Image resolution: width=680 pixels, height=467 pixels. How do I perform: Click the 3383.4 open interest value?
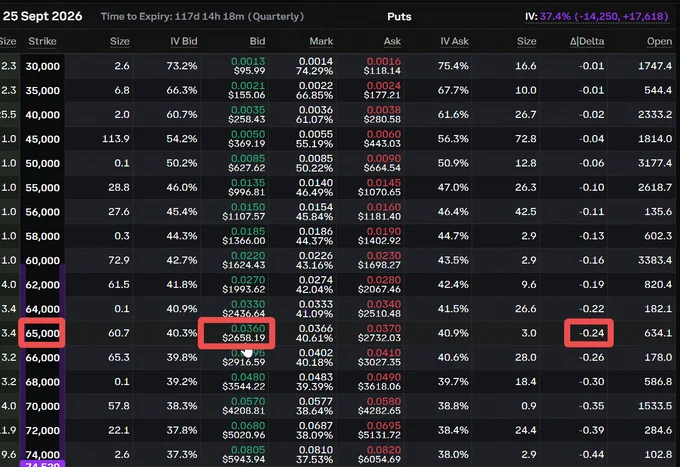655,260
